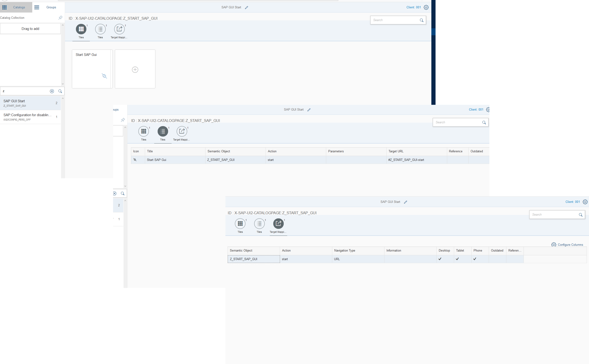Run the catalog search with magnifier icon
Image resolution: width=589 pixels, height=364 pixels.
60,91
